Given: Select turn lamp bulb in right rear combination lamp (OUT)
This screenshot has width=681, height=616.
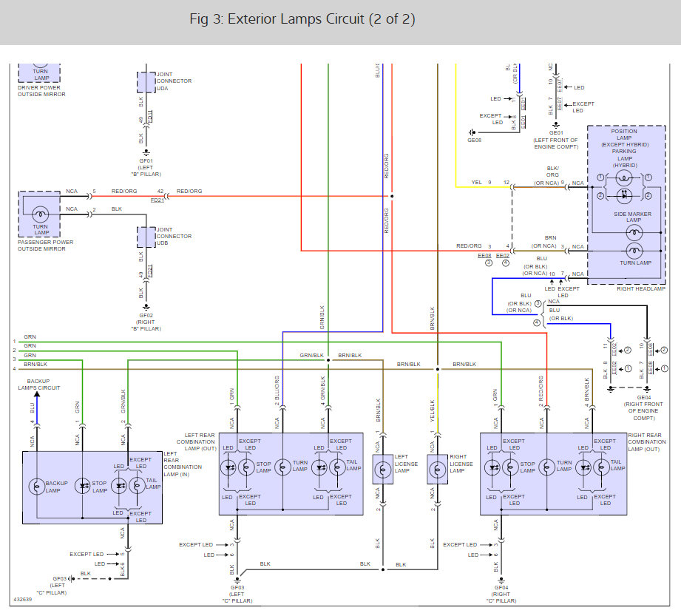Looking at the screenshot, I should coord(547,467).
